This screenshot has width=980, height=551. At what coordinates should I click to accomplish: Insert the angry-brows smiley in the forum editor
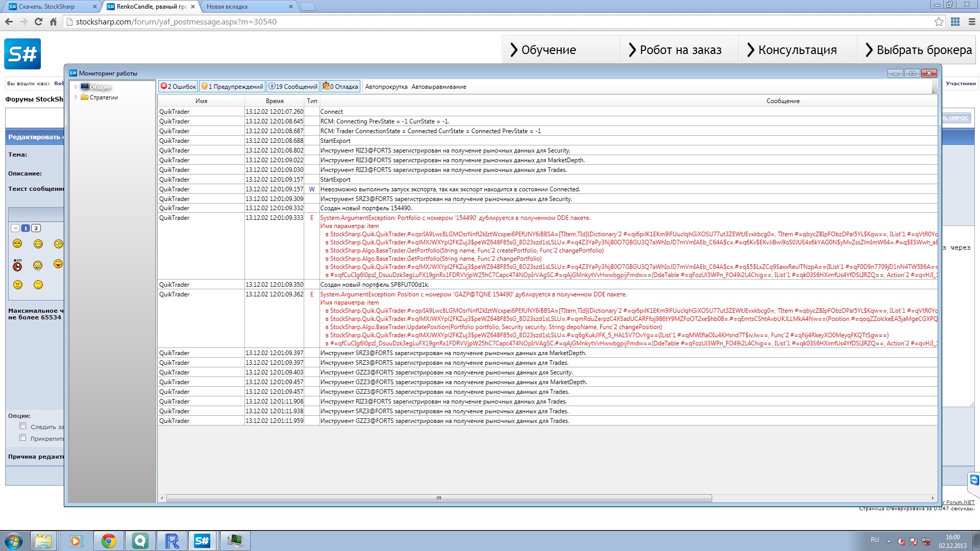(17, 243)
